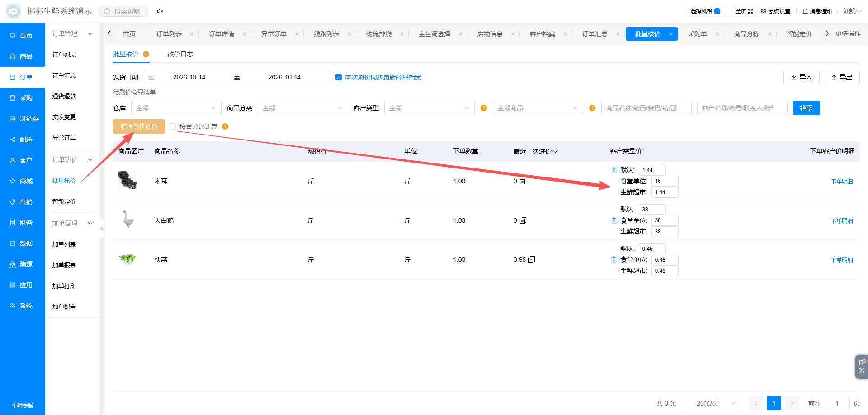Open 下单明细 link for 大白鹅
868x415 pixels.
pyautogui.click(x=842, y=221)
